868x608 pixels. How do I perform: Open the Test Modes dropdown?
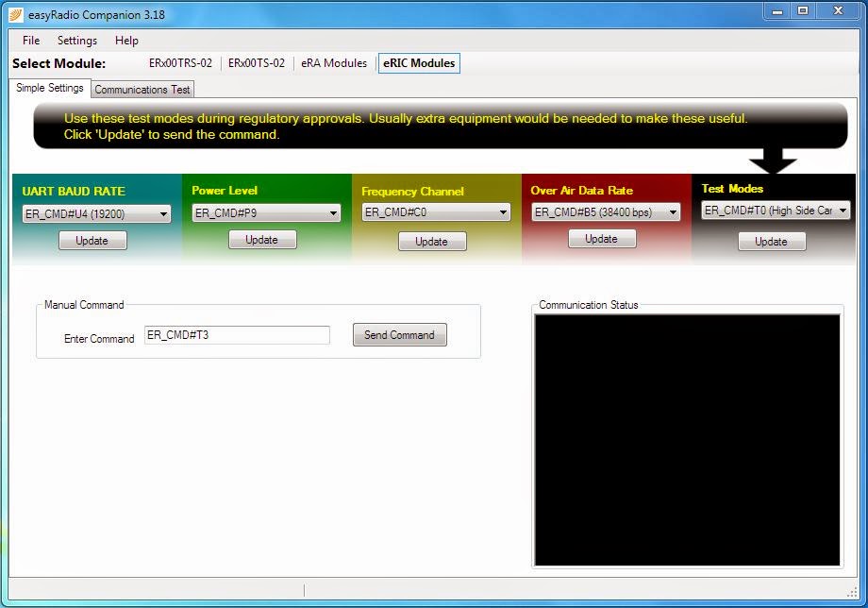pos(776,211)
